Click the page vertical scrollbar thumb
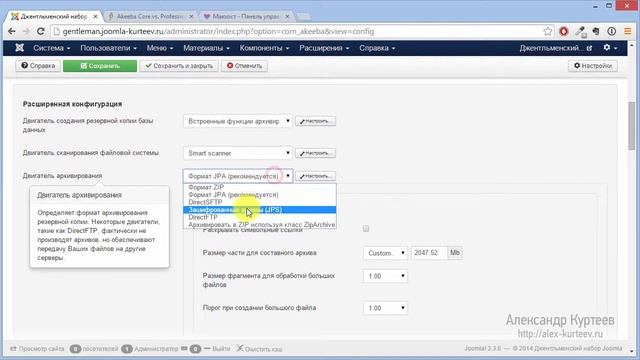Viewport: 640px width, 360px height. 631,126
